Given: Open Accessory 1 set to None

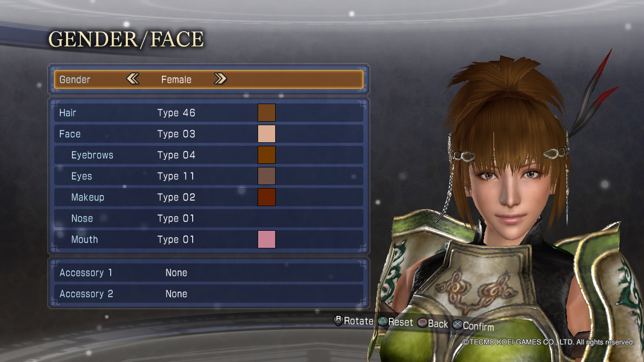Looking at the screenshot, I should (208, 273).
